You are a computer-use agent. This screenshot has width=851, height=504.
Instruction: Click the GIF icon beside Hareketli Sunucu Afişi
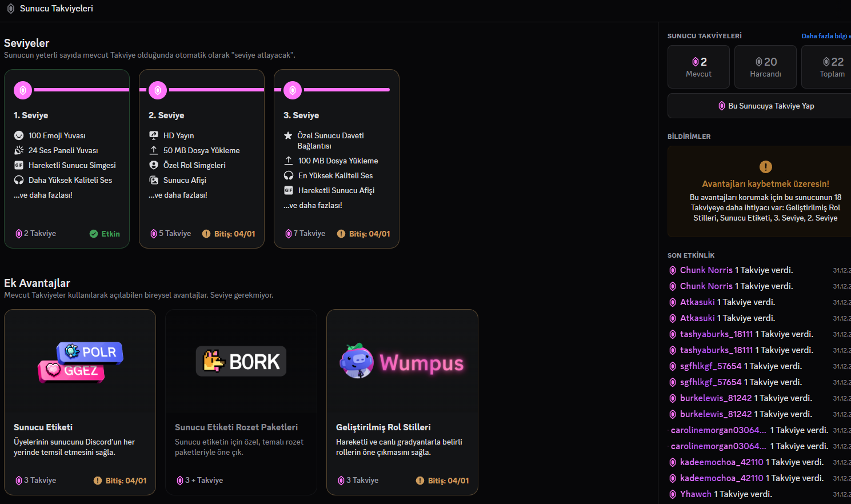(289, 190)
